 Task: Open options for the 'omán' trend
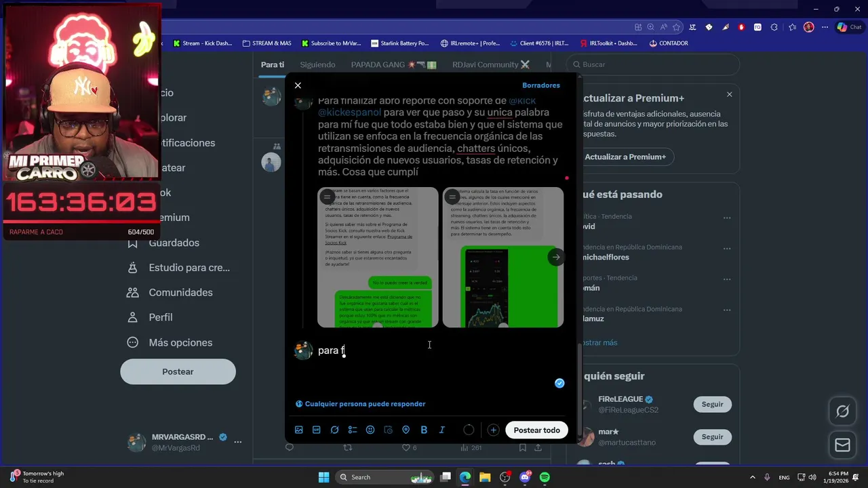(x=727, y=279)
